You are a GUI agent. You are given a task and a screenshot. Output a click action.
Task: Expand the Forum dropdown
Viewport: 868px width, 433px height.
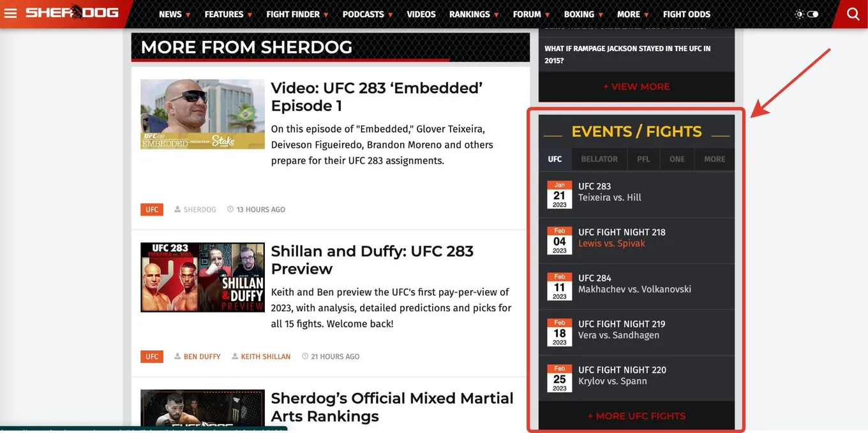(531, 14)
